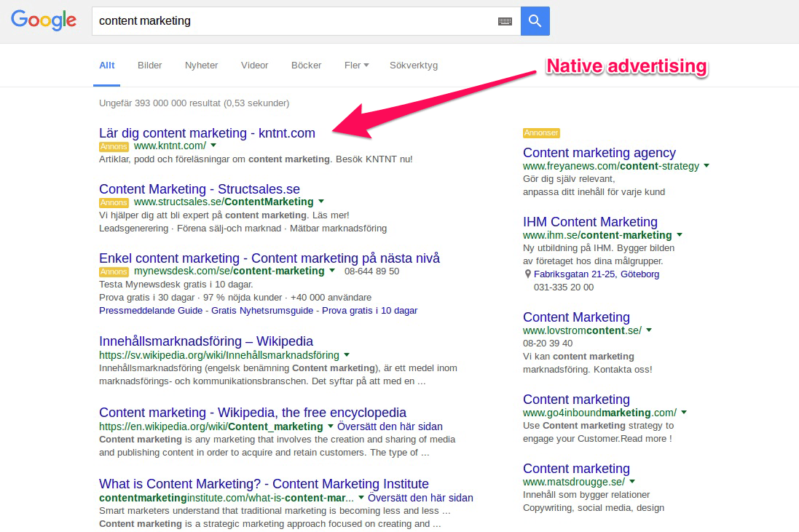Click the Pressmeddelande Guide sitelink

click(x=151, y=311)
